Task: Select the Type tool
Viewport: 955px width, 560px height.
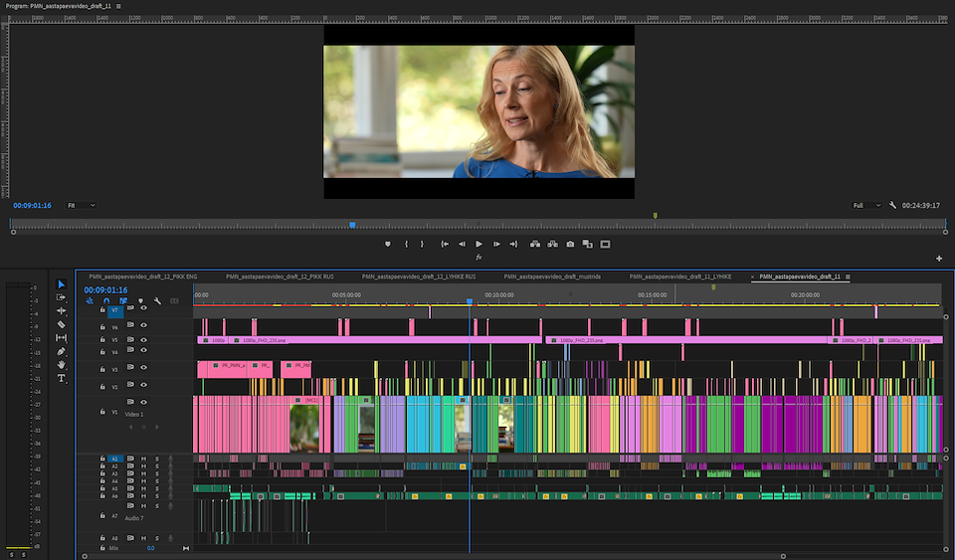Action: 61,379
